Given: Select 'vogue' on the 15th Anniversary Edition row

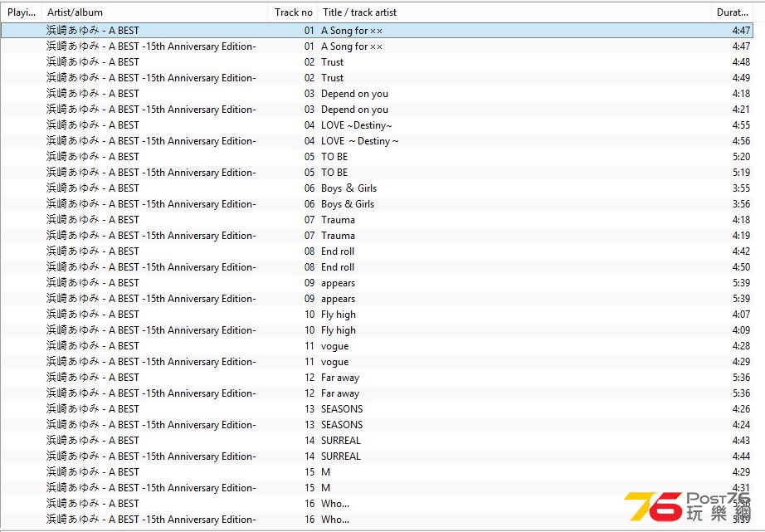Looking at the screenshot, I should pos(334,362).
